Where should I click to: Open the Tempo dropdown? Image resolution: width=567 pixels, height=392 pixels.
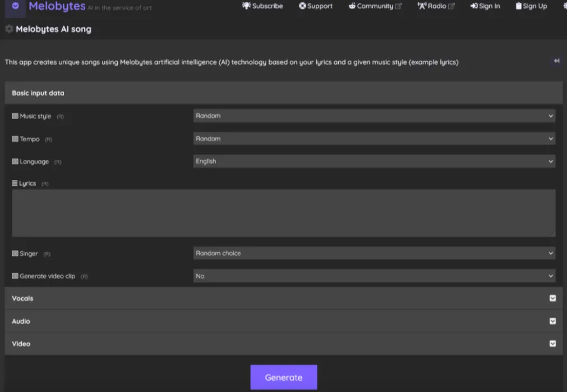click(x=374, y=139)
